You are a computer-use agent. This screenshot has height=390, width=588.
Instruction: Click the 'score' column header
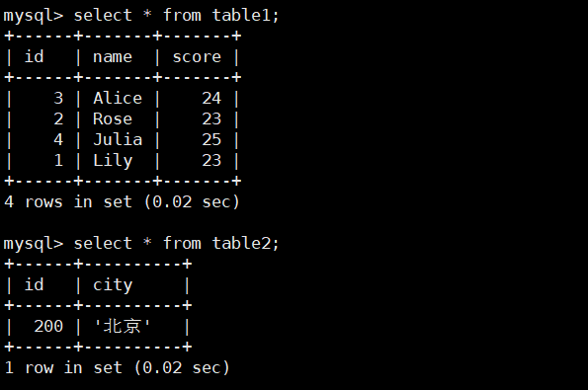pos(197,57)
